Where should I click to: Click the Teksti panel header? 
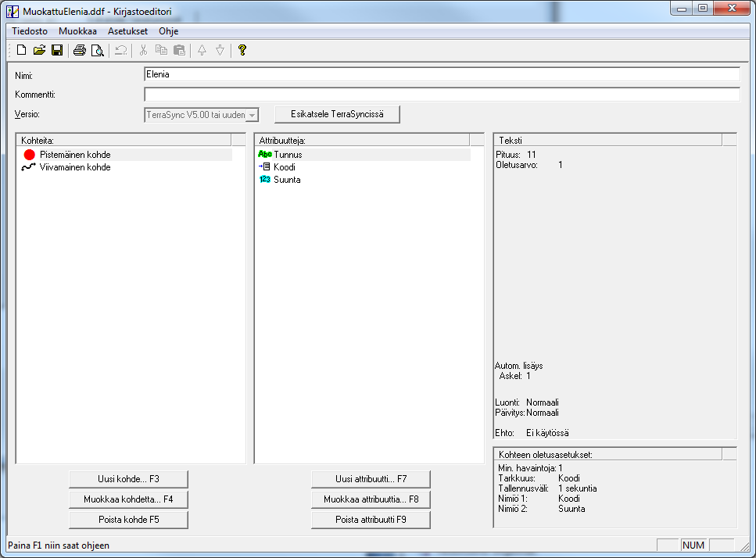tap(608, 140)
